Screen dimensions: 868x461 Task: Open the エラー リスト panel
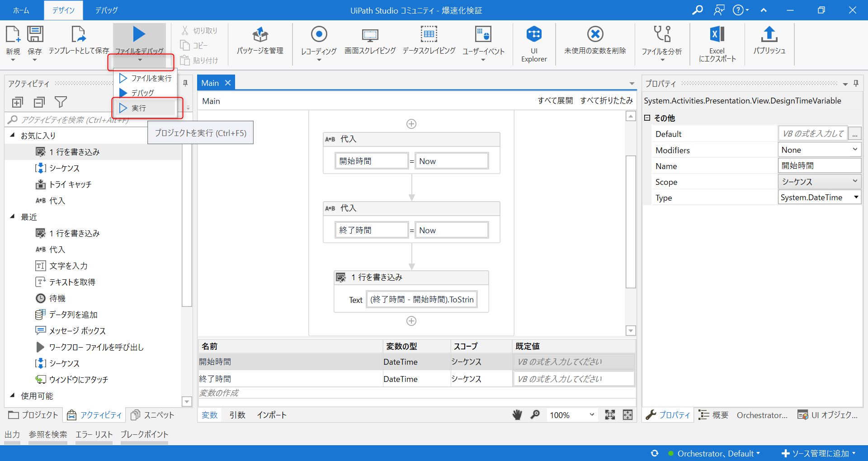94,434
